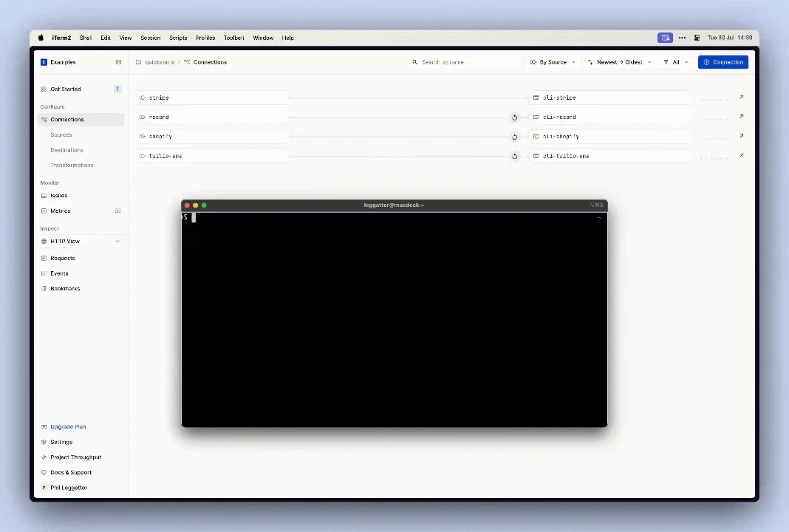The image size is (789, 532).
Task: Open cli-shopify connection with arrow icon
Action: [741, 136]
